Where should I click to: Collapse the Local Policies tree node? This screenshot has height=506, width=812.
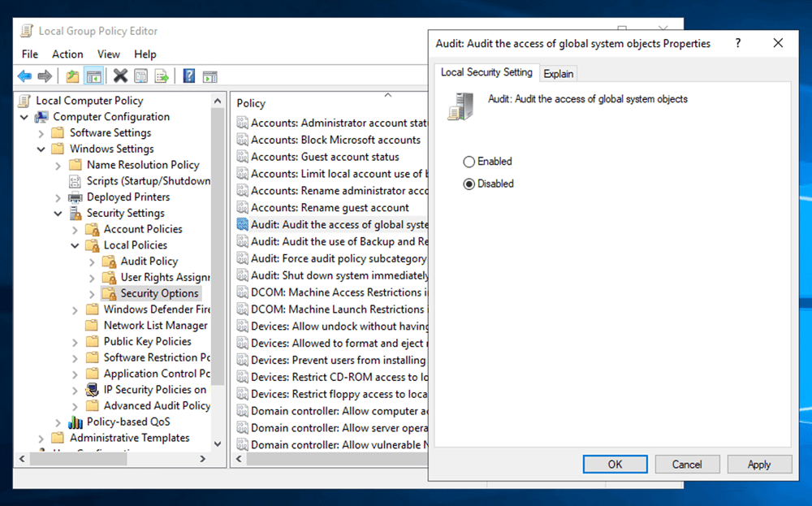point(75,245)
